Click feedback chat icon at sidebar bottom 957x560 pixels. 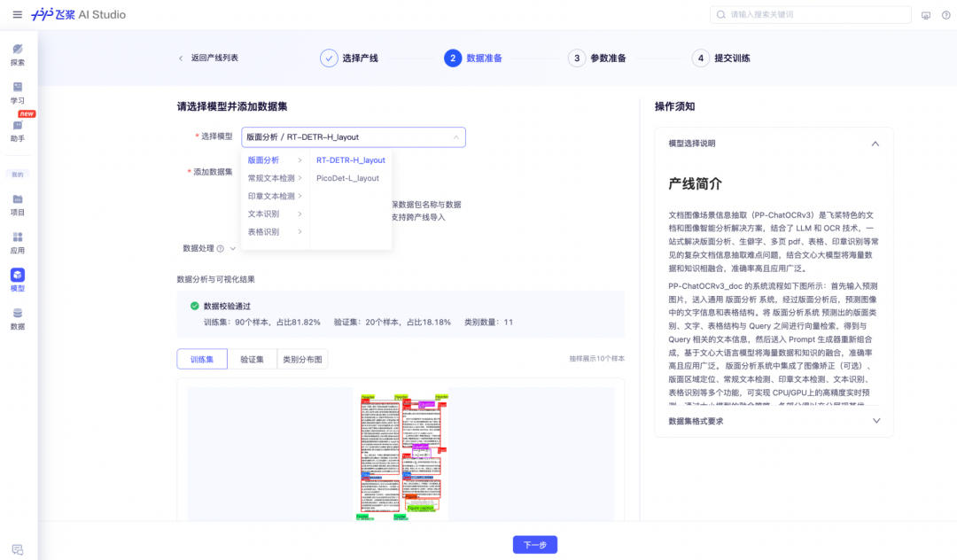(17, 549)
